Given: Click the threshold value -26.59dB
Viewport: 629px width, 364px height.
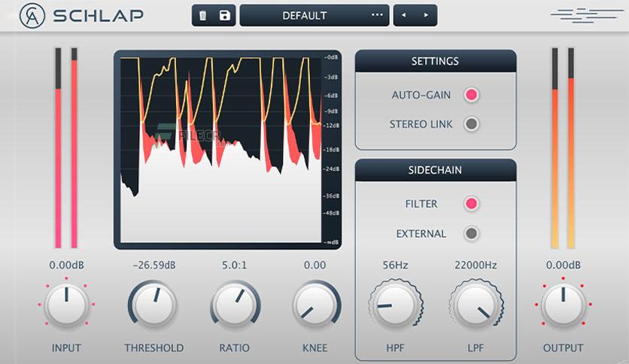Looking at the screenshot, I should (x=154, y=265).
